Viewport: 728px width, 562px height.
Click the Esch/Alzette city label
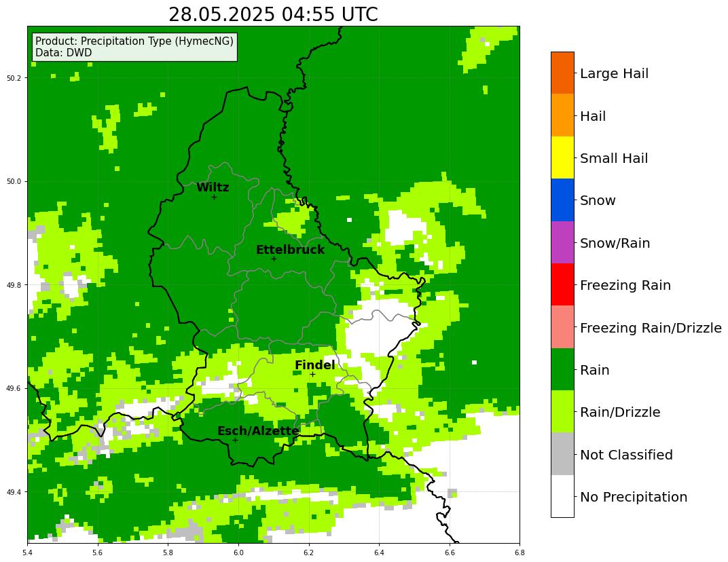click(x=258, y=431)
